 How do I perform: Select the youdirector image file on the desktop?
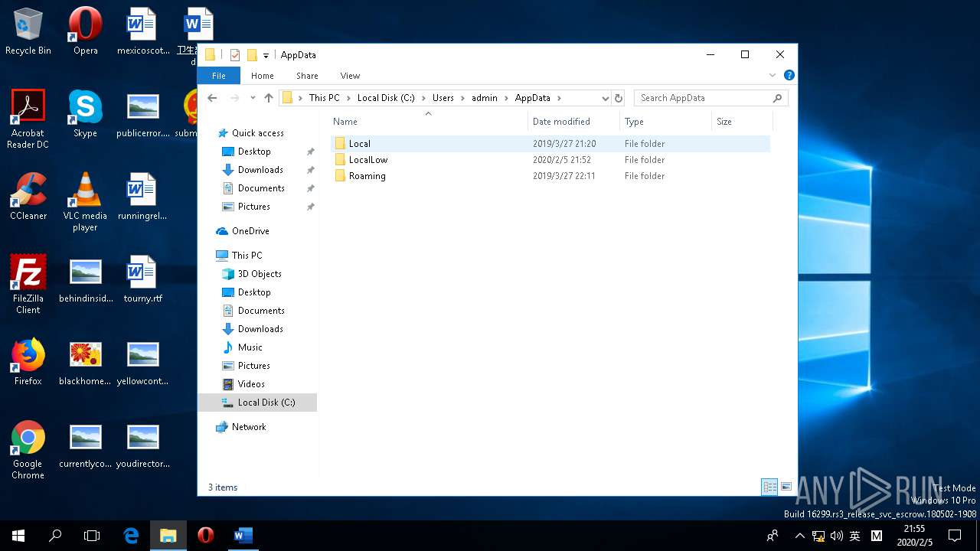click(x=142, y=445)
